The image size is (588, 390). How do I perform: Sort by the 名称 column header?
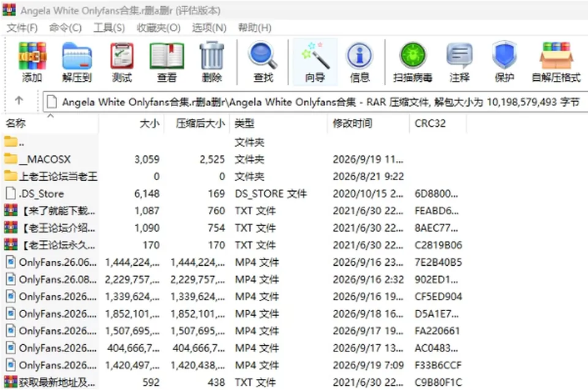coord(50,124)
